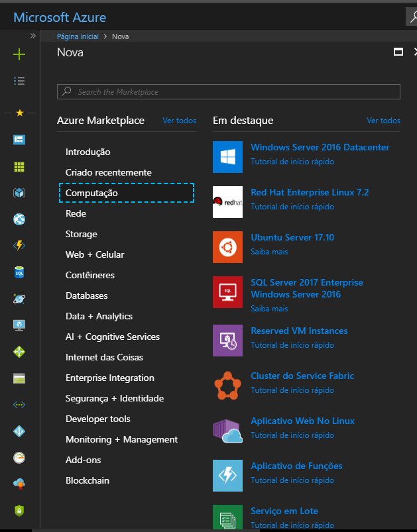Viewport: 417px width, 532px height.
Task: Click the Search the Marketplace field
Action: [229, 91]
